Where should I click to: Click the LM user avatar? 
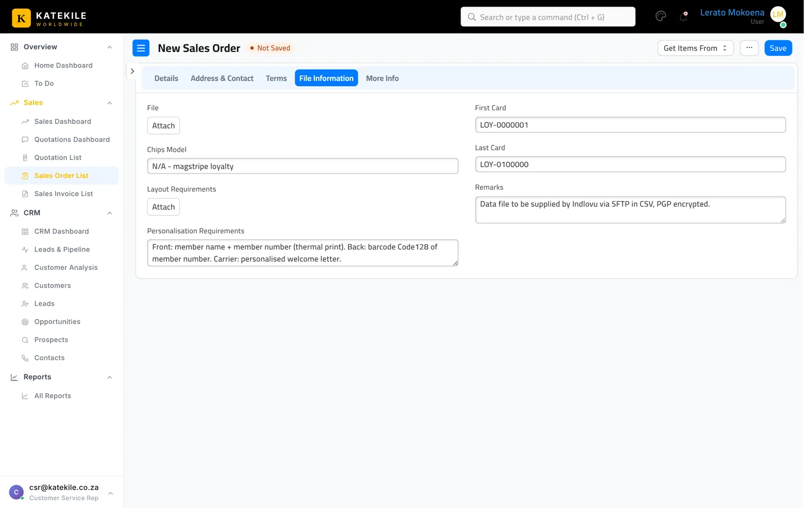point(778,15)
